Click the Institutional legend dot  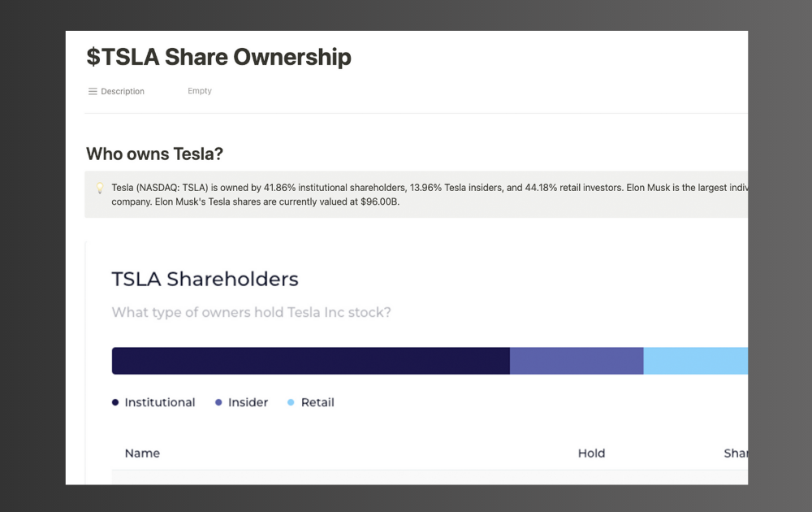point(115,402)
